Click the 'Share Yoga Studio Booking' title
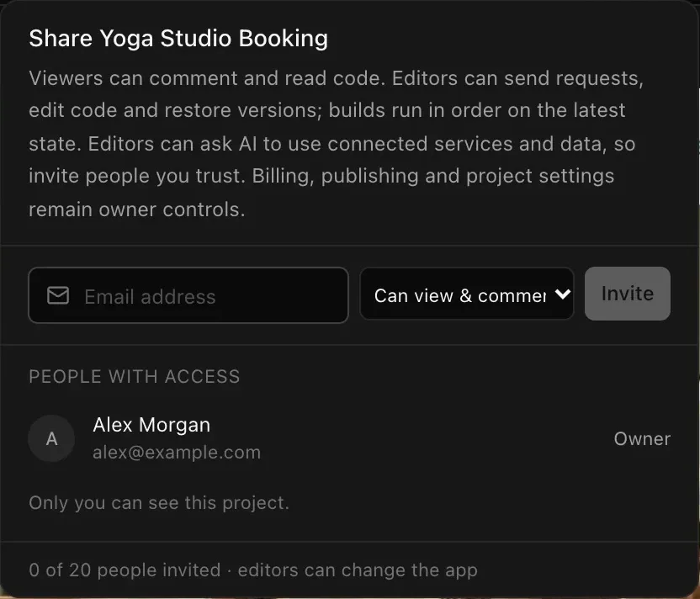This screenshot has width=700, height=599. [x=178, y=39]
